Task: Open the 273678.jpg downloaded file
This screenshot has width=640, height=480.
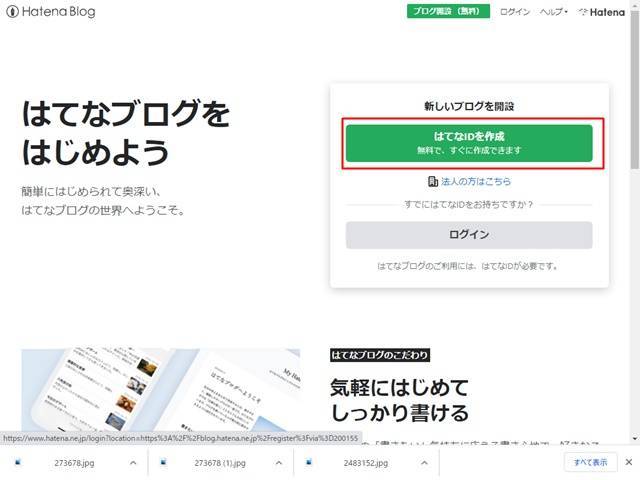Action: 74,463
